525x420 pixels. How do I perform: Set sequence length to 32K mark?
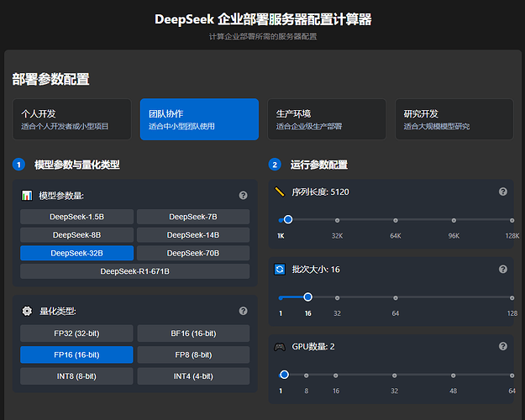click(337, 220)
